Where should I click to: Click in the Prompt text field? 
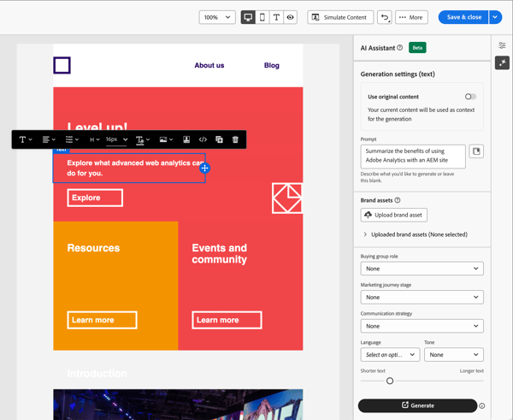point(413,157)
